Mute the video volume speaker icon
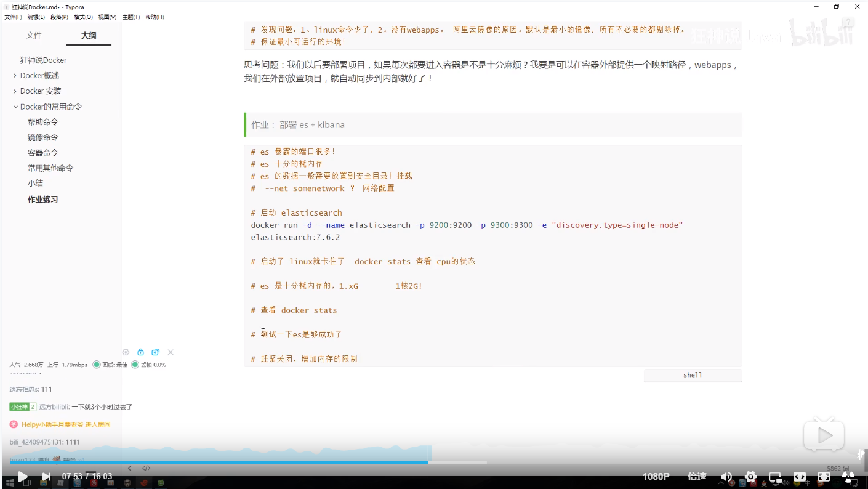This screenshot has height=489, width=868. (x=726, y=477)
